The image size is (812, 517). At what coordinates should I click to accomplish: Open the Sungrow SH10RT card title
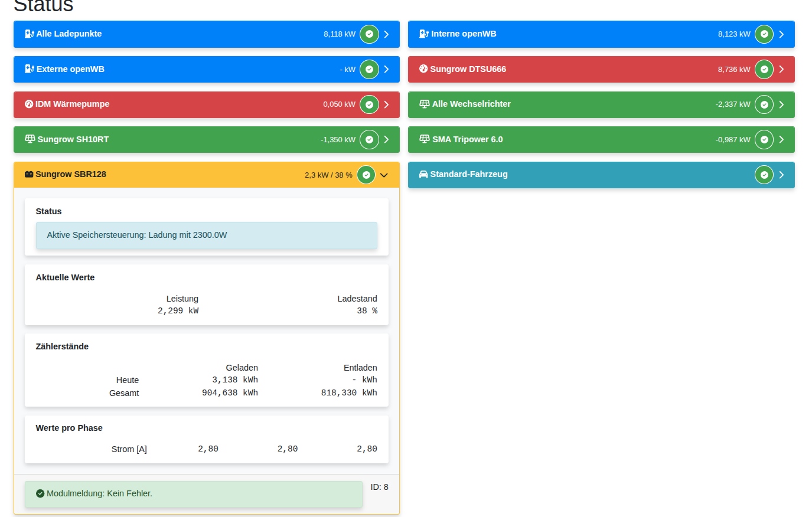pos(73,139)
